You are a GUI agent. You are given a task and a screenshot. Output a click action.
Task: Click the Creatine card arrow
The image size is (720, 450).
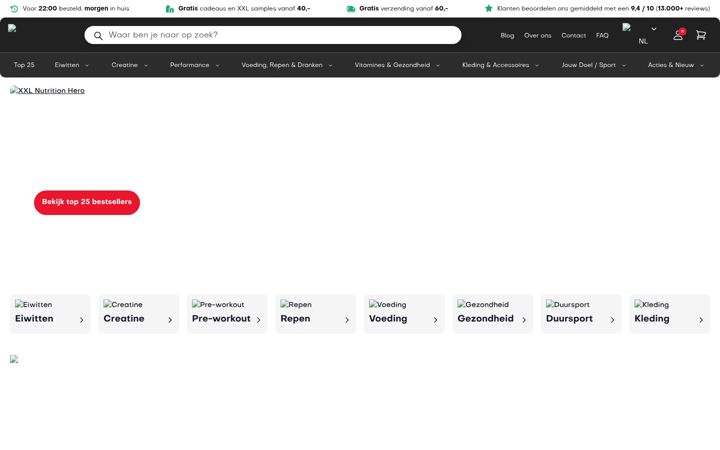(x=170, y=320)
